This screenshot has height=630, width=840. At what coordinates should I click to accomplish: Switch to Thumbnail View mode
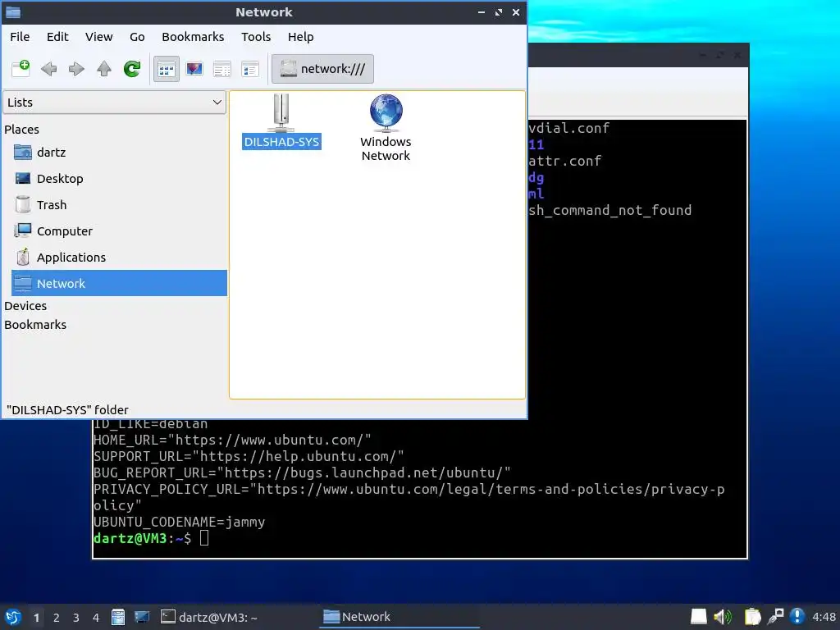pyautogui.click(x=194, y=69)
